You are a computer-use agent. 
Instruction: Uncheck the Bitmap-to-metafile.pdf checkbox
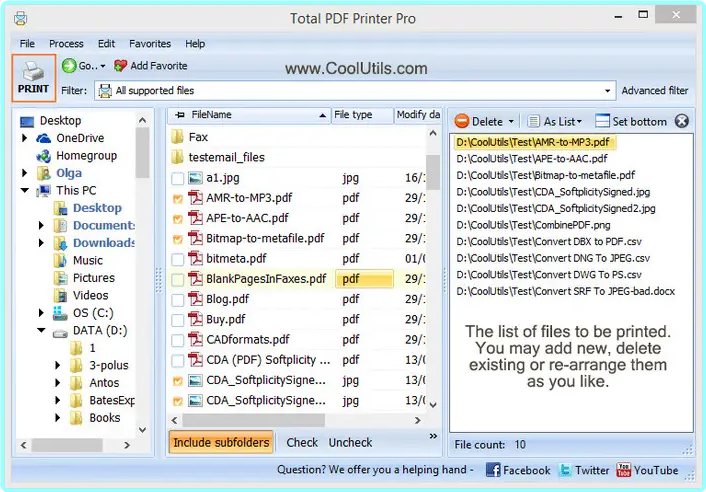pos(177,239)
